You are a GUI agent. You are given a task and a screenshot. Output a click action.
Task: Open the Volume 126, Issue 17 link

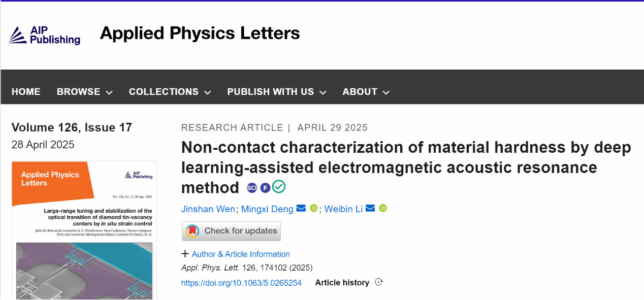[x=72, y=127]
